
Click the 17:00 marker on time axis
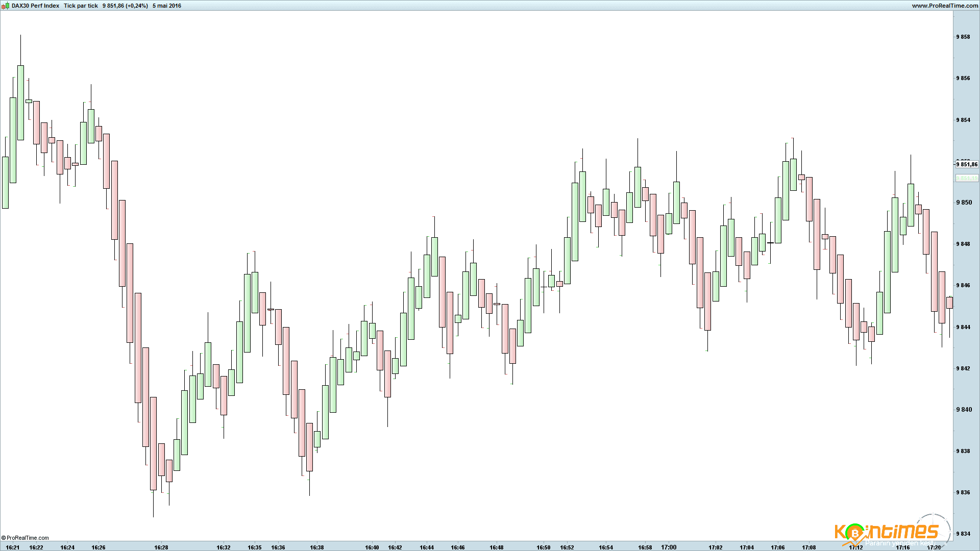[669, 547]
